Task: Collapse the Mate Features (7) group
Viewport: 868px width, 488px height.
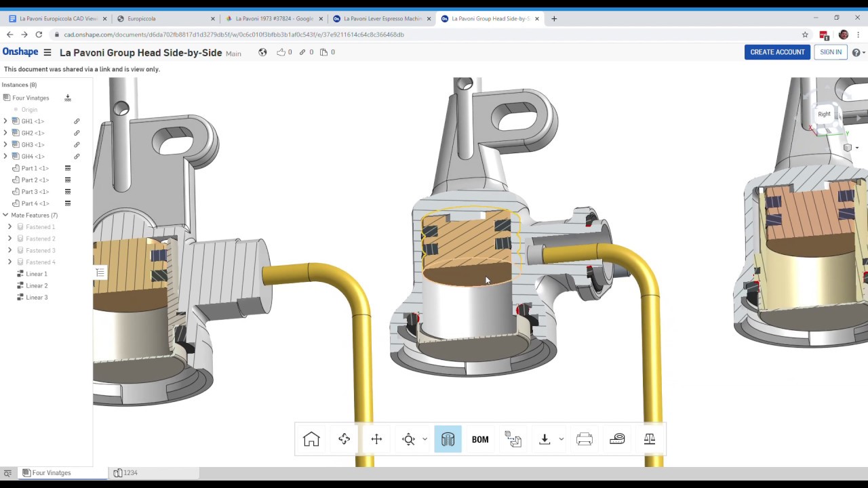Action: point(5,215)
